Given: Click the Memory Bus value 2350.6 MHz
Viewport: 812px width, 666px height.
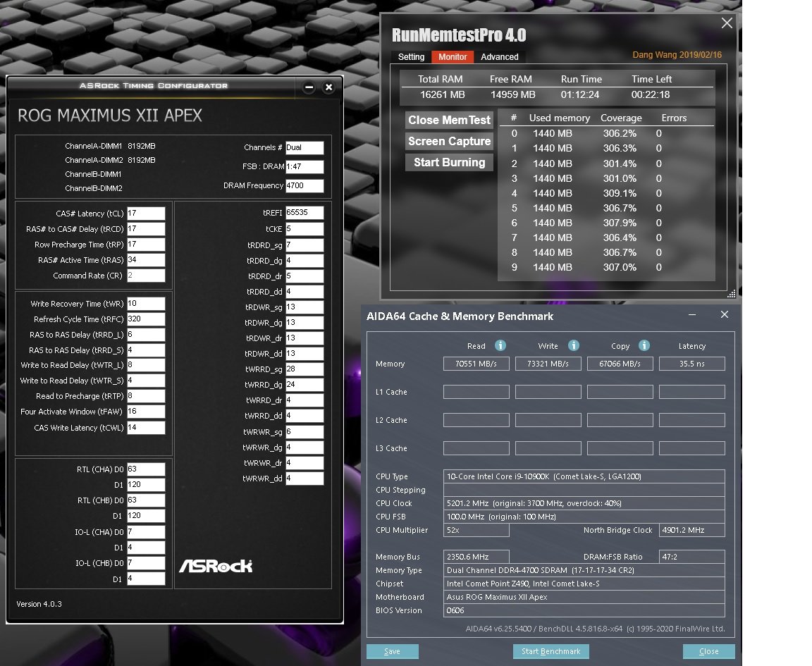Looking at the screenshot, I should click(x=476, y=557).
